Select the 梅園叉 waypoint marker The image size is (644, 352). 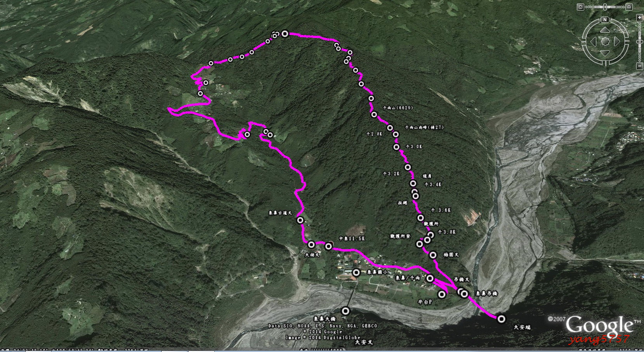(x=433, y=255)
